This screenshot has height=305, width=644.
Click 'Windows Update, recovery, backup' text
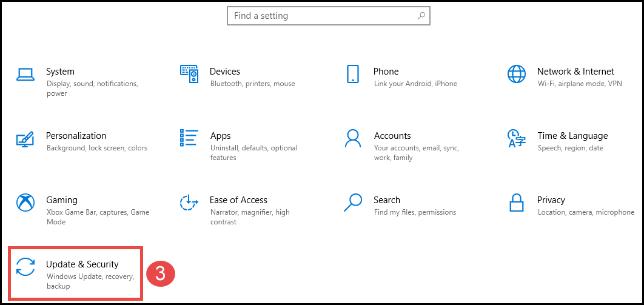point(90,281)
